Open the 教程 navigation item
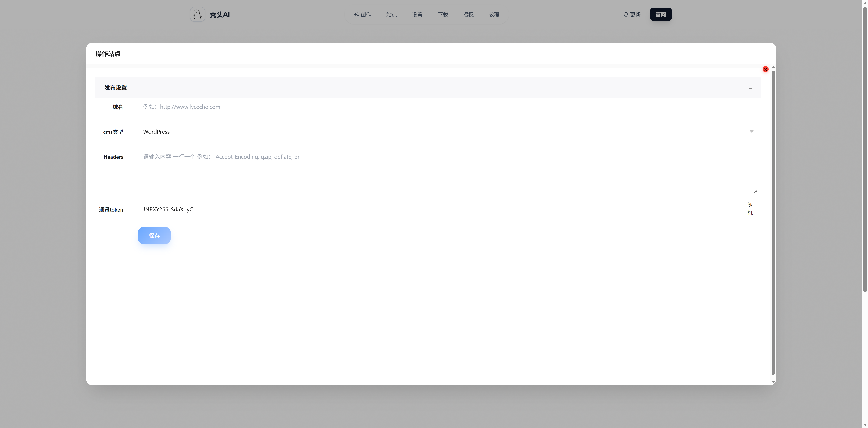The height and width of the screenshot is (428, 868). pos(494,15)
